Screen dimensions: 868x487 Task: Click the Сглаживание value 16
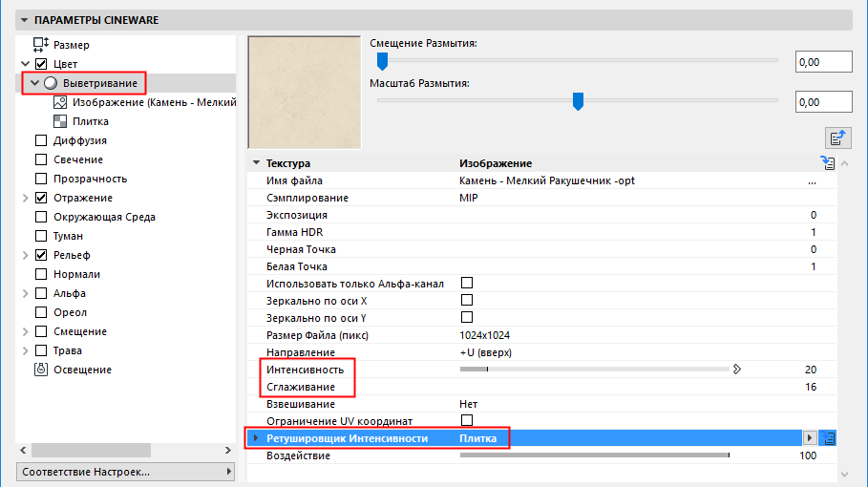811,387
